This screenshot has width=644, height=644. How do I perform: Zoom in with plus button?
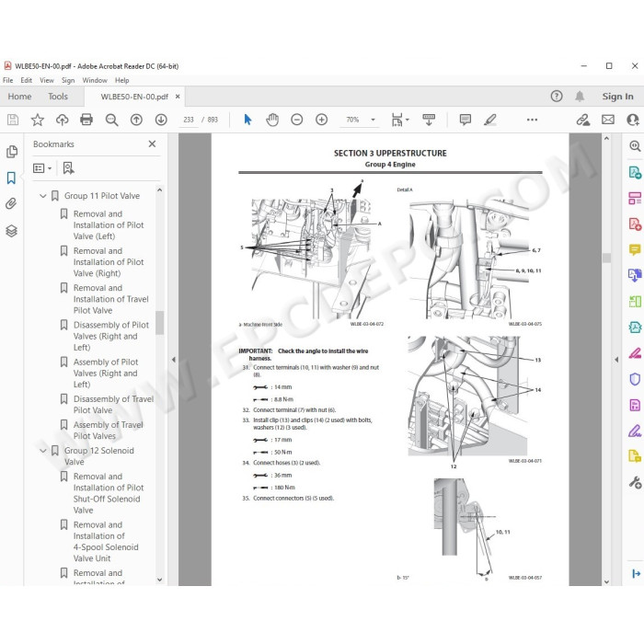pos(322,120)
